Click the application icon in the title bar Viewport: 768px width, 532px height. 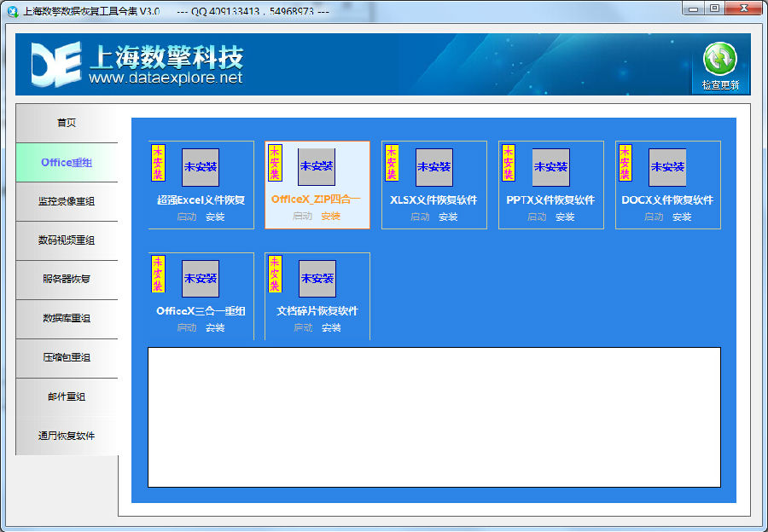point(10,10)
